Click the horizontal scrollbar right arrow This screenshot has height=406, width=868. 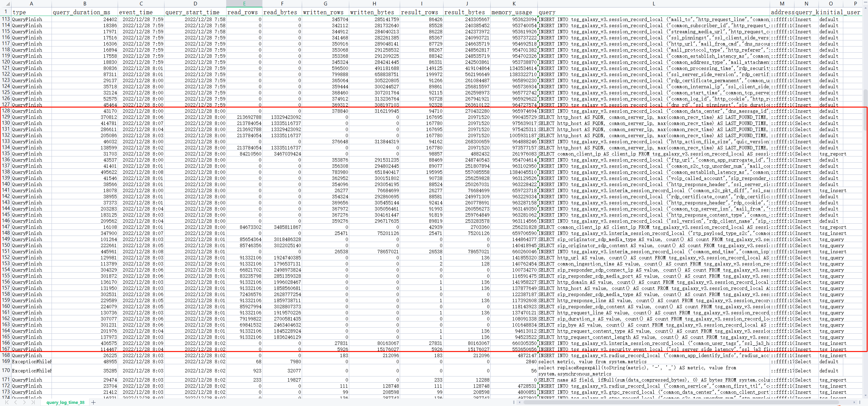(x=855, y=402)
